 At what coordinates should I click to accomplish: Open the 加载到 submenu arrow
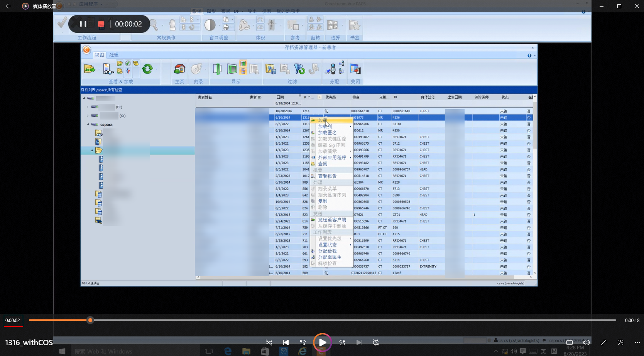tap(350, 127)
